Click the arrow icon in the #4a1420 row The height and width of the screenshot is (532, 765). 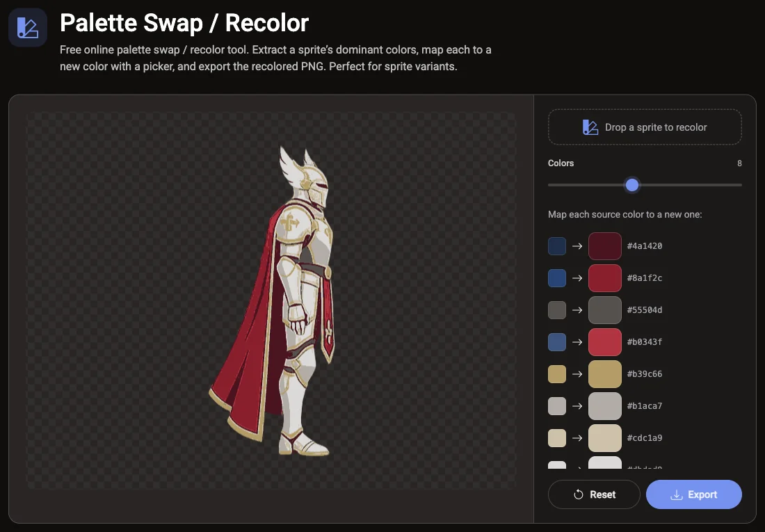[x=577, y=246]
